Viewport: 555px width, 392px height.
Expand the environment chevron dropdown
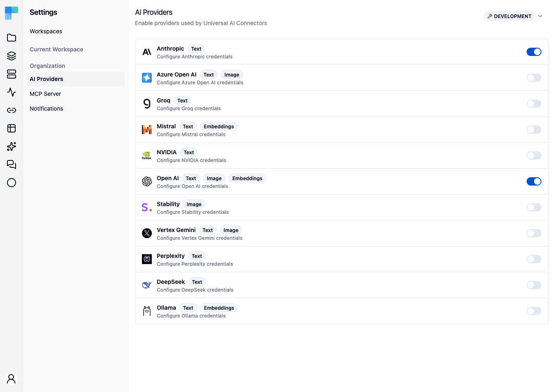(540, 16)
